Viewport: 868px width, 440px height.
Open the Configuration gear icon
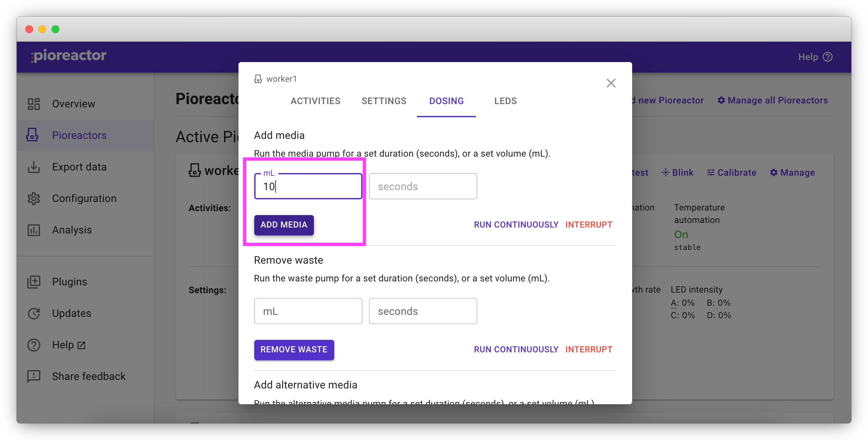pos(34,199)
